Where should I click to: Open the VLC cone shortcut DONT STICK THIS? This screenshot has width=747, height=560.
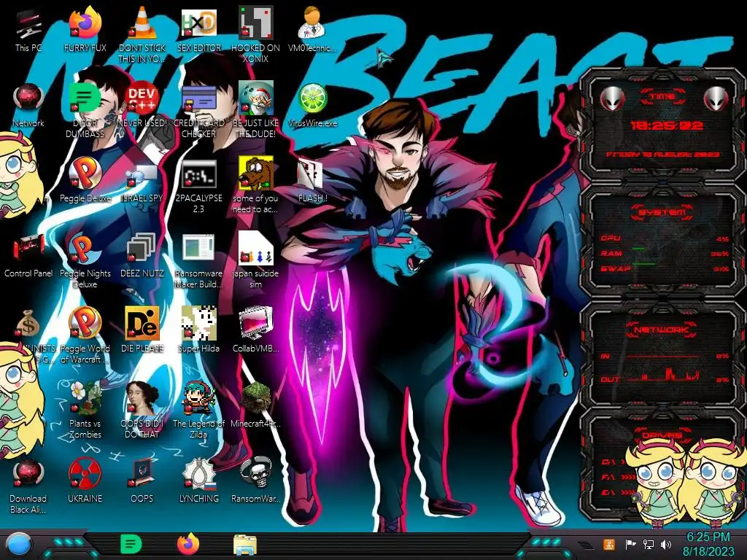tap(142, 34)
